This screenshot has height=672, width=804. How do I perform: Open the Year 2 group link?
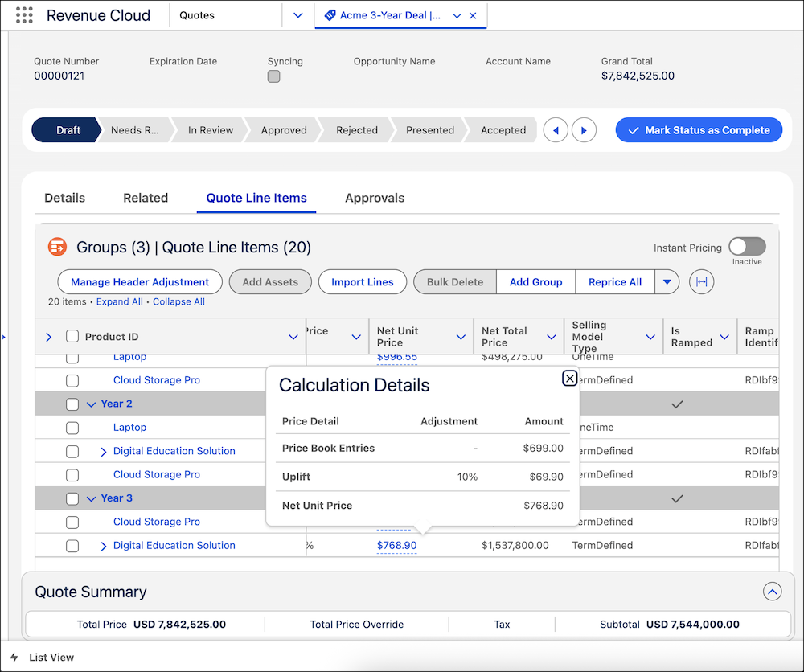117,404
